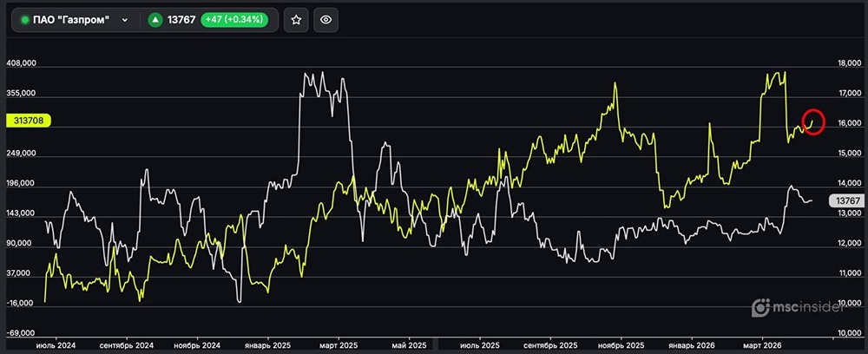
Task: Click the март 2025 date label
Action: point(339,344)
